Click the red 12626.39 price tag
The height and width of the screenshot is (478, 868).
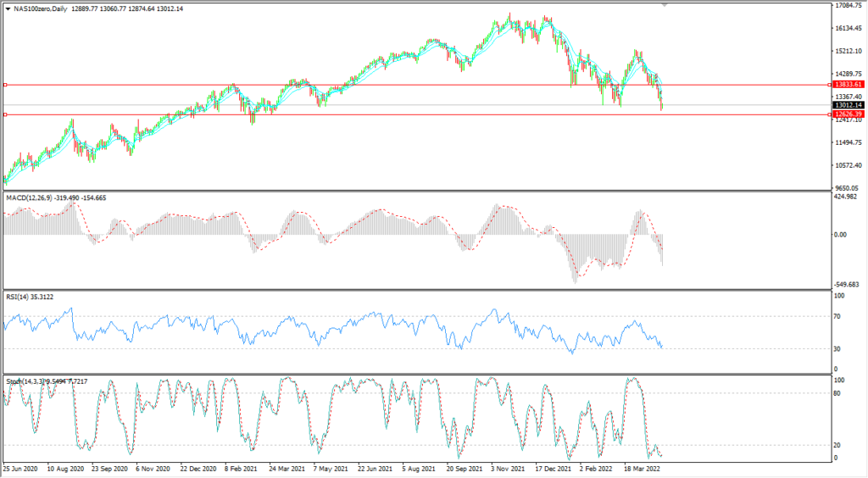pos(848,114)
